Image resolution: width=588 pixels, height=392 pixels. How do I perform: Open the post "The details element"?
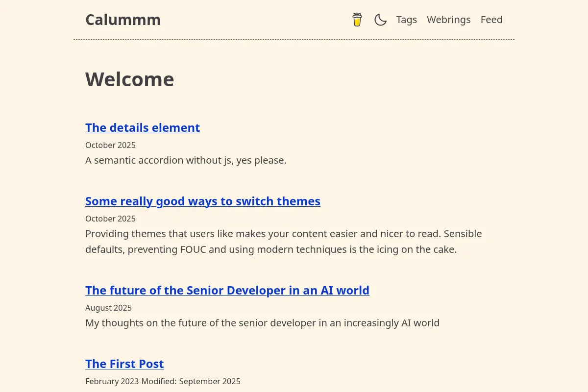[143, 127]
